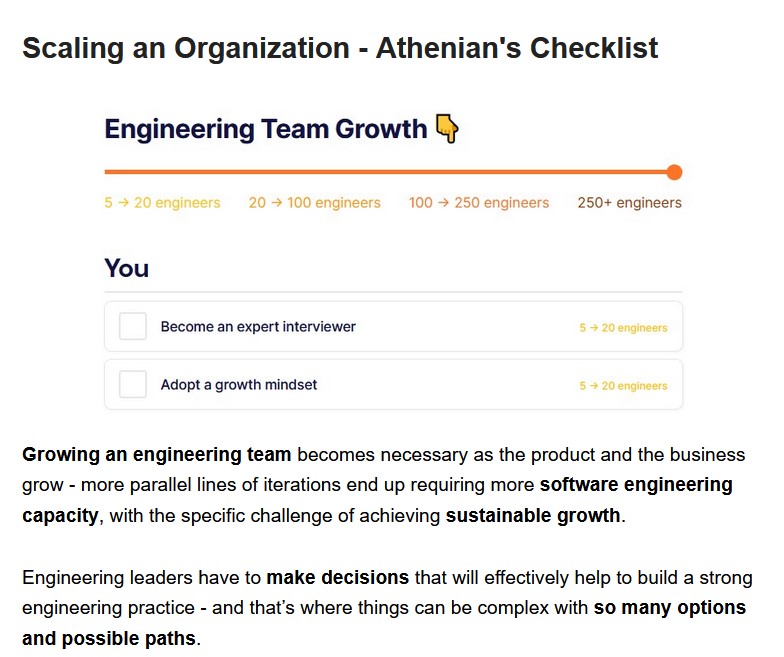This screenshot has width=784, height=657.
Task: Open the "Adopt a growth mindset" item text
Action: [x=238, y=384]
